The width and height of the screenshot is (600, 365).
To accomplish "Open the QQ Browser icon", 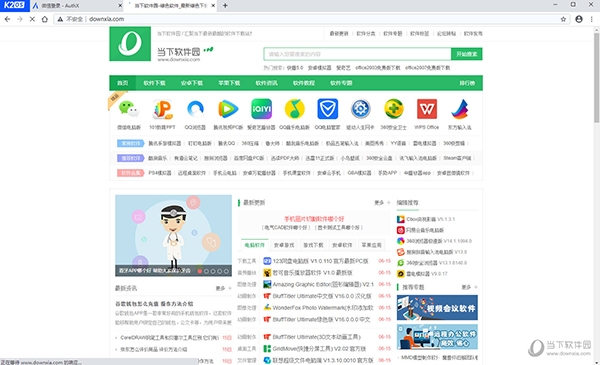I will pyautogui.click(x=195, y=109).
